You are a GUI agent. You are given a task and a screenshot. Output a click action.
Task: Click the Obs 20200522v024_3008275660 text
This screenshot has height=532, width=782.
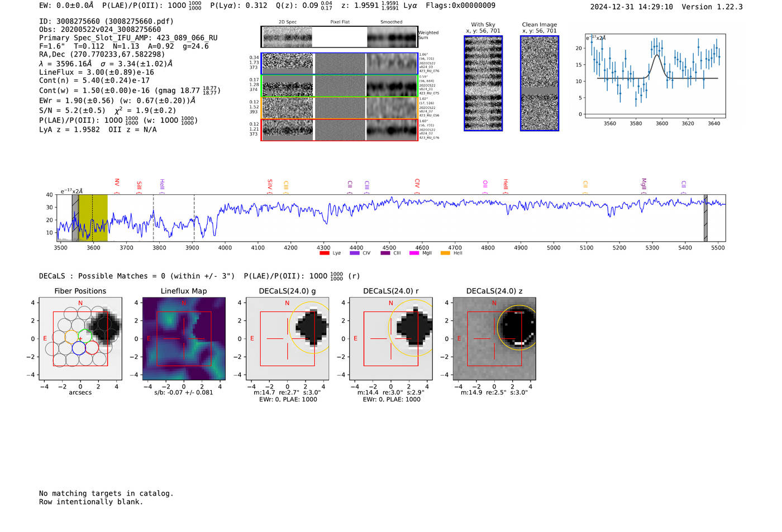100,30
